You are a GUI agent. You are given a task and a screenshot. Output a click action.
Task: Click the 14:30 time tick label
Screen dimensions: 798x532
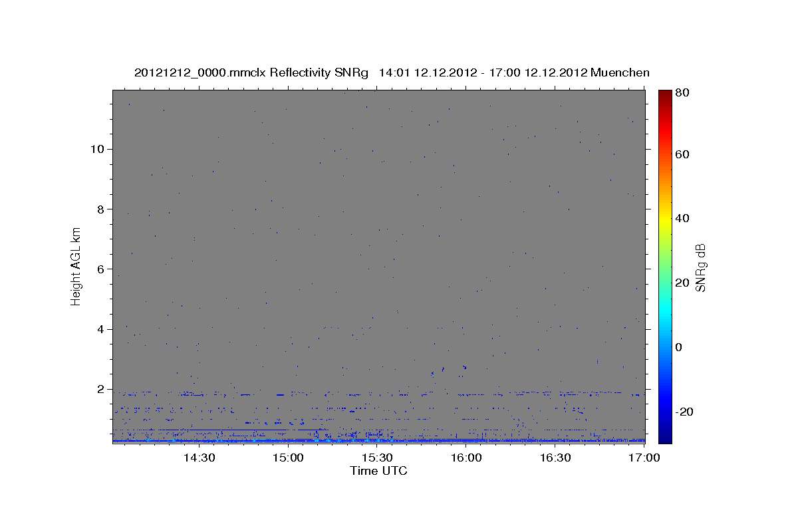point(198,458)
